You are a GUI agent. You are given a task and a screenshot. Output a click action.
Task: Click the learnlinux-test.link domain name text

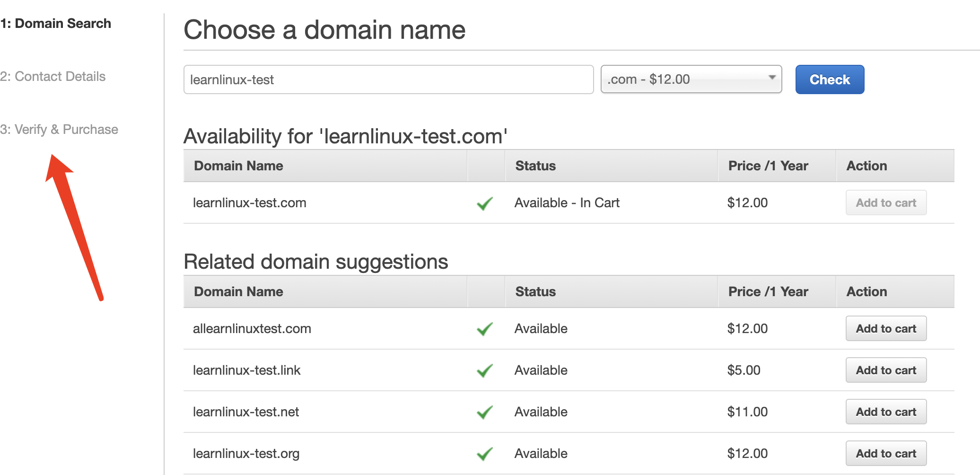click(246, 370)
